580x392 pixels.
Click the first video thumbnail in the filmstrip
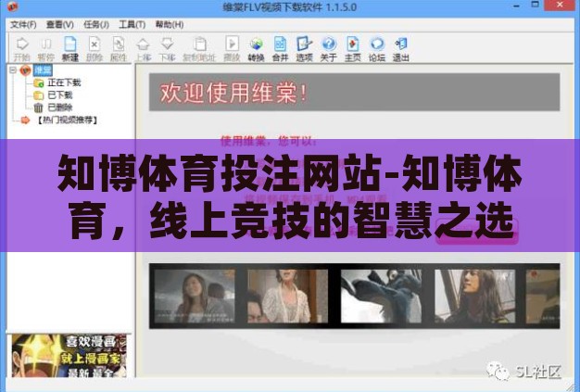pos(195,297)
